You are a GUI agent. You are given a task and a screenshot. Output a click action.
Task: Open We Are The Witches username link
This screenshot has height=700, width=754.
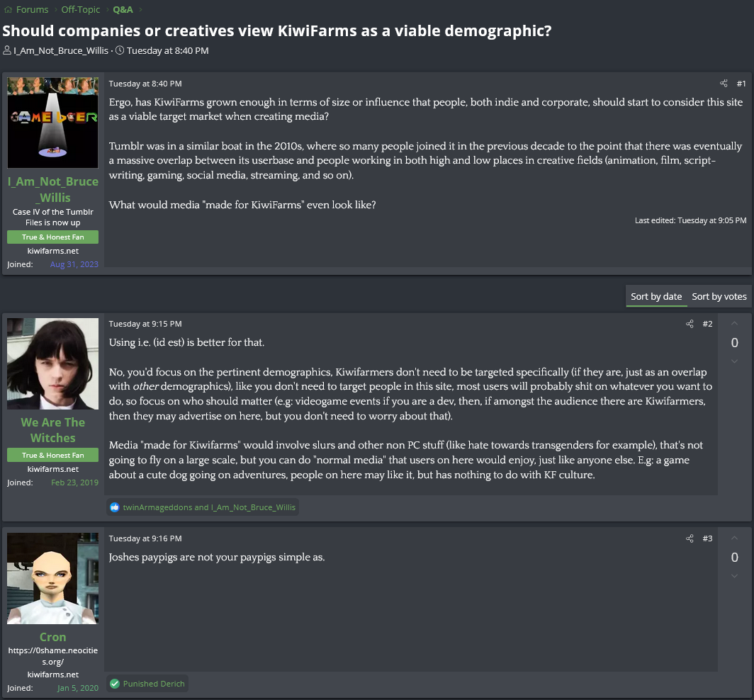pyautogui.click(x=53, y=430)
